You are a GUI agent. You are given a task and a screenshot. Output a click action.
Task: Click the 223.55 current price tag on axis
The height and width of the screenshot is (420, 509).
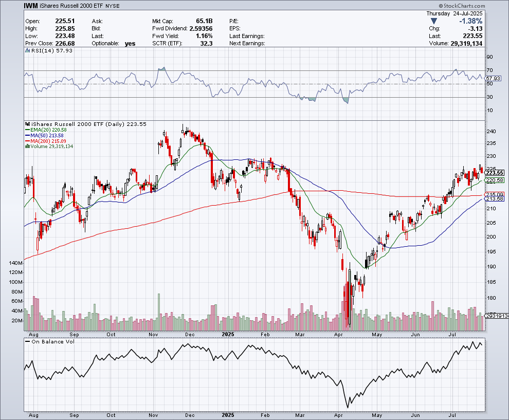[494, 173]
